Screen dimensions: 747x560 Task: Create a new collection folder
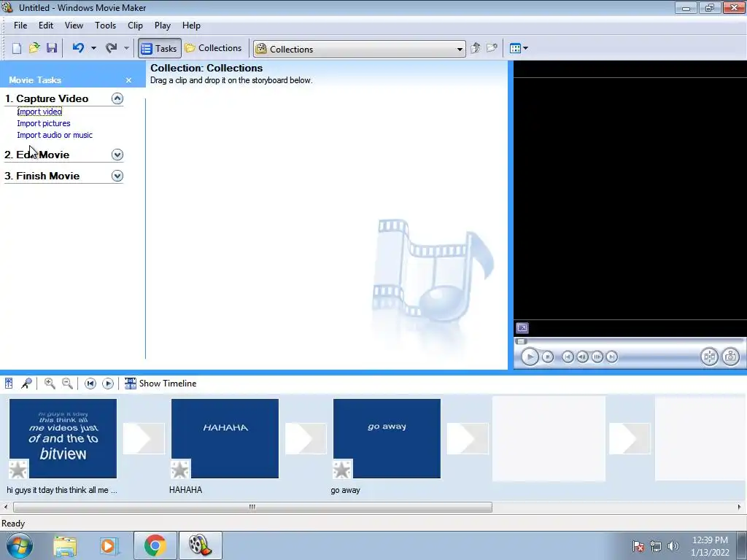coord(492,48)
